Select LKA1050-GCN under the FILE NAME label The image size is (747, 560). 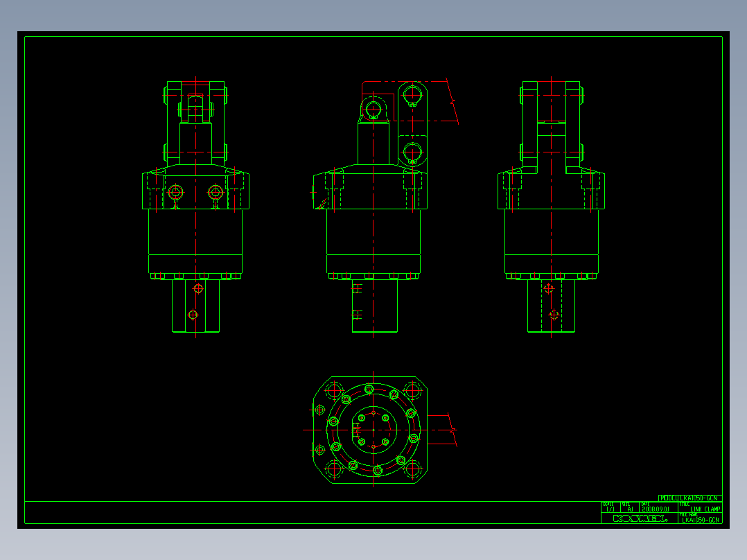point(701,520)
